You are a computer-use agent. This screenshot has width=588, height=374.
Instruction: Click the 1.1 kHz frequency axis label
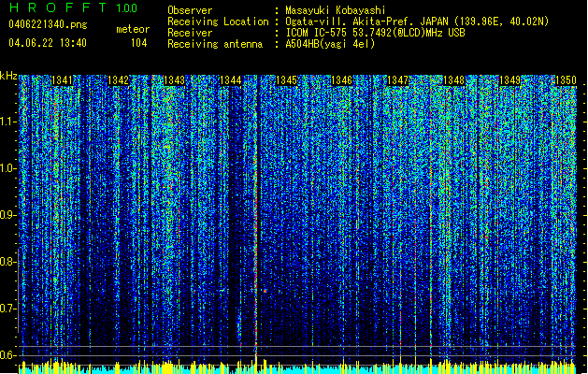[x=8, y=122]
